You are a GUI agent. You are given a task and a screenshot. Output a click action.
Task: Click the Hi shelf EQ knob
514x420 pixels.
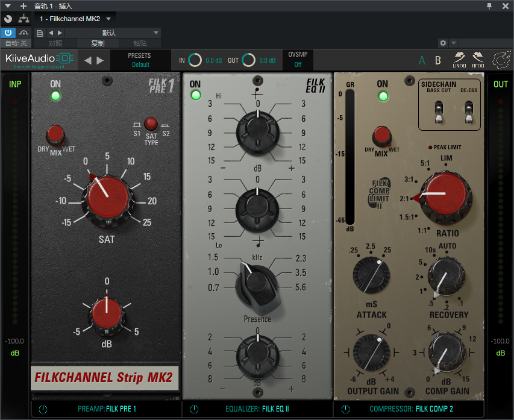click(x=258, y=133)
